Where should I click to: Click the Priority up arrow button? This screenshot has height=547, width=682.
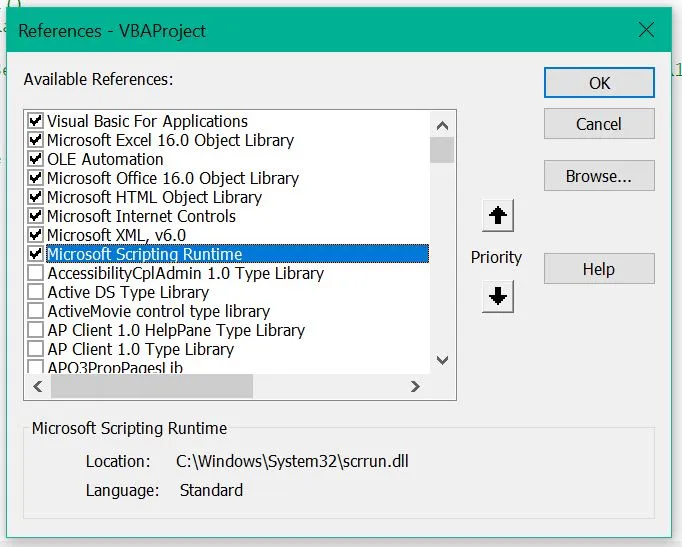[x=498, y=215]
